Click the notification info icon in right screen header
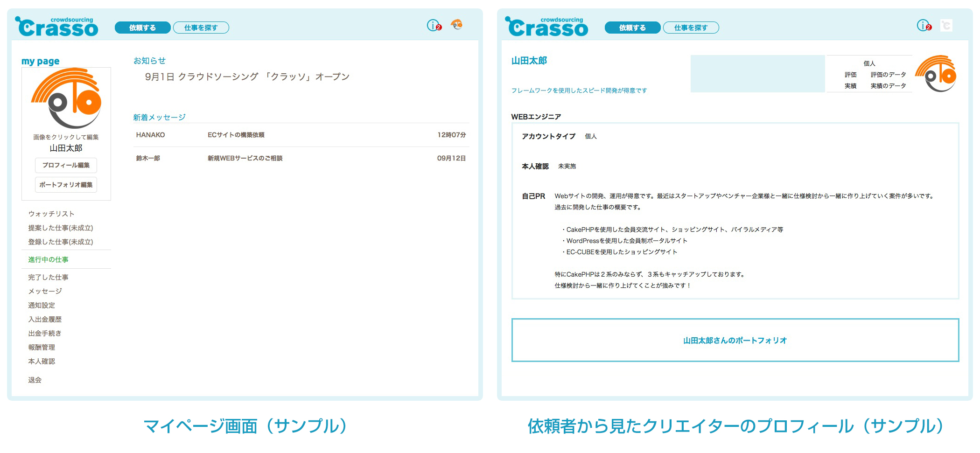Image resolution: width=980 pixels, height=453 pixels. coord(924,25)
